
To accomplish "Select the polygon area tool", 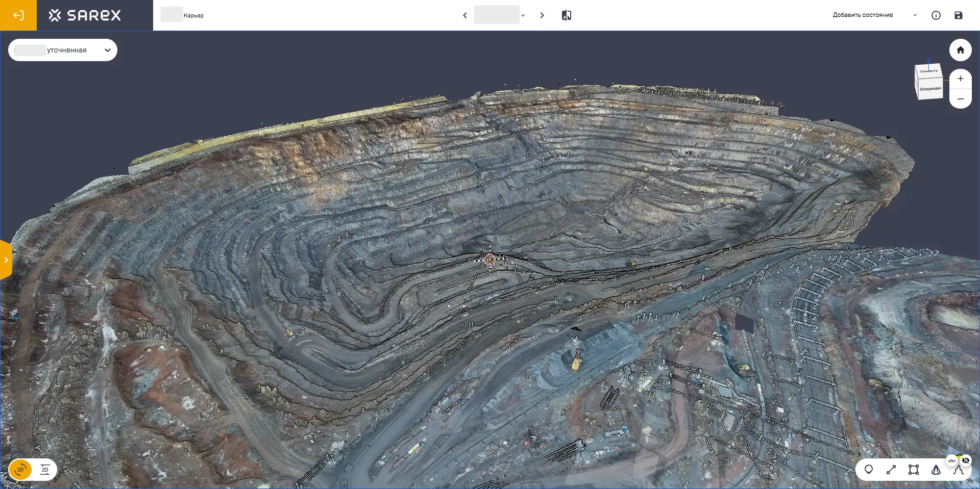I will pyautogui.click(x=914, y=470).
